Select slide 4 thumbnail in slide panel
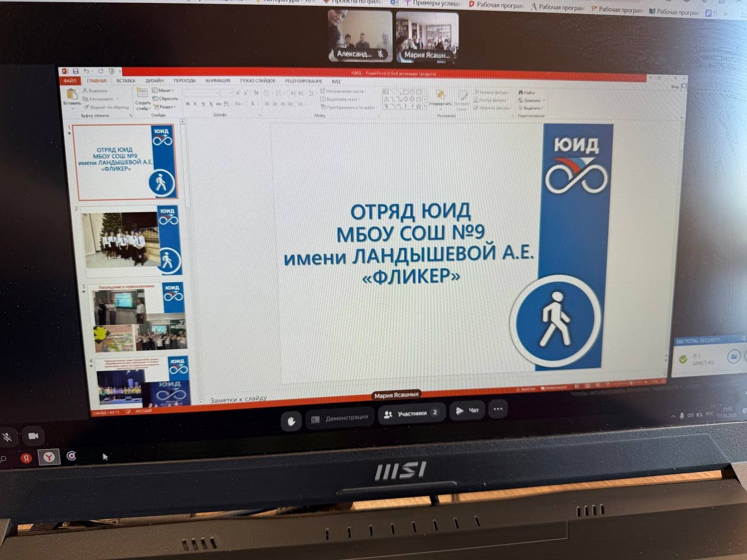Image resolution: width=747 pixels, height=560 pixels. tap(143, 383)
